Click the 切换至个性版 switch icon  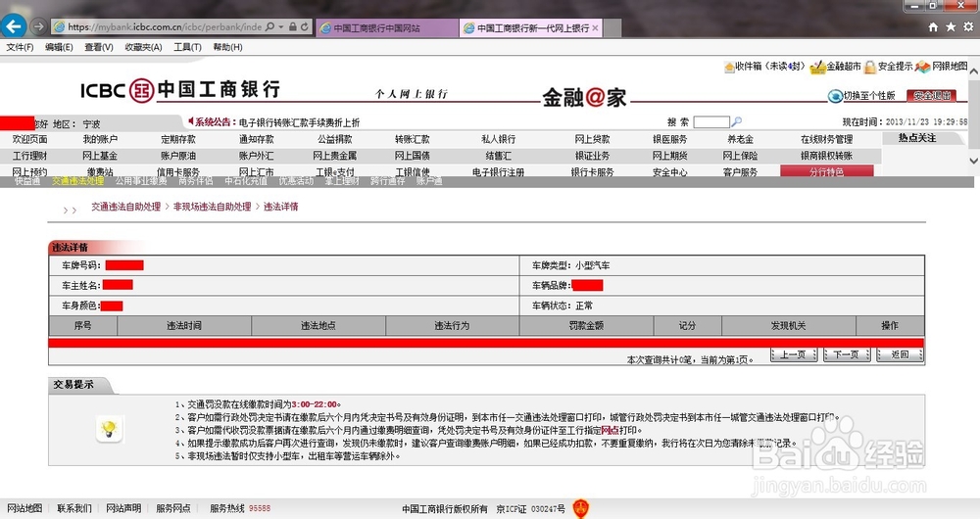835,96
